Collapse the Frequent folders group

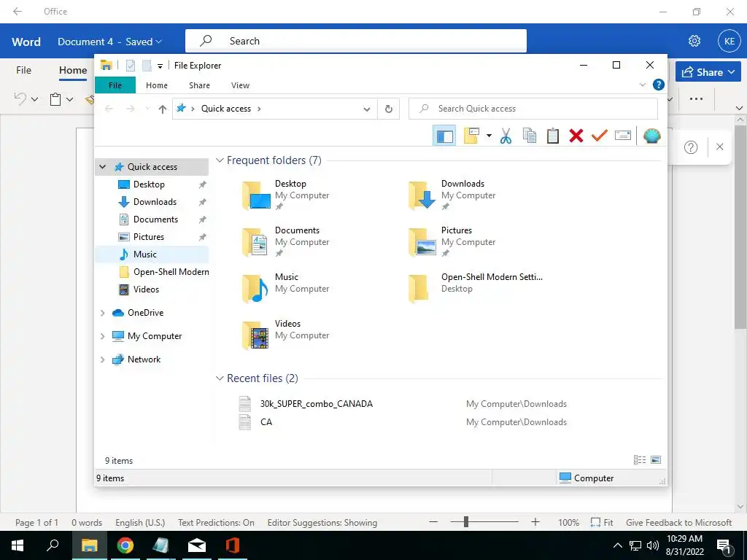pos(220,160)
